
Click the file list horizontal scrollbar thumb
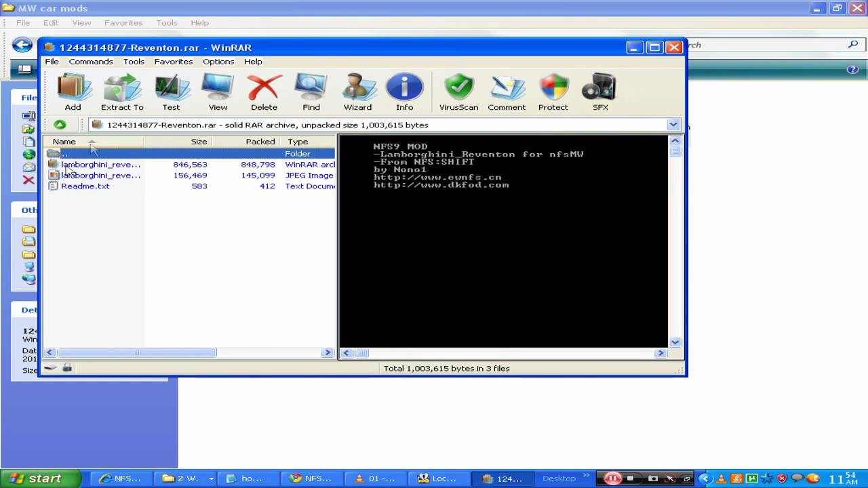click(137, 352)
